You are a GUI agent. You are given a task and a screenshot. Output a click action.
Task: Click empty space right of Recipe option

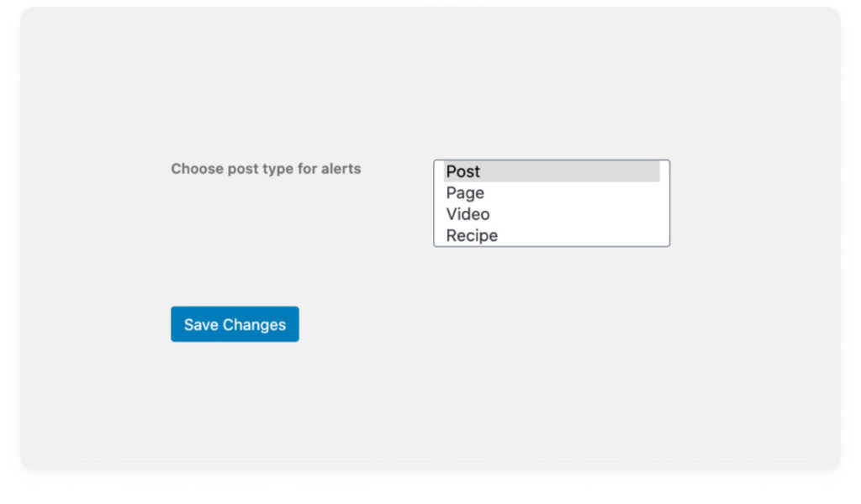(x=579, y=236)
